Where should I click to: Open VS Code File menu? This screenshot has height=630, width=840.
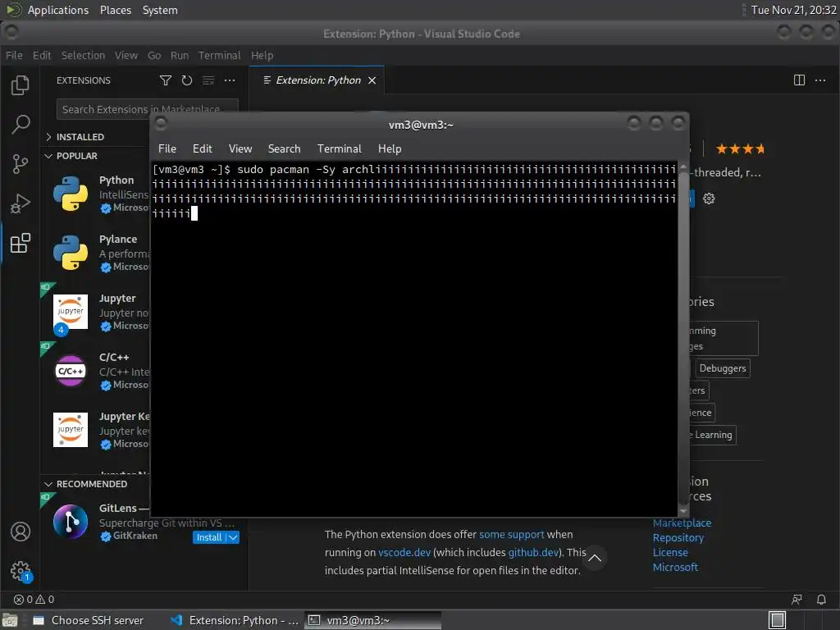pos(14,55)
